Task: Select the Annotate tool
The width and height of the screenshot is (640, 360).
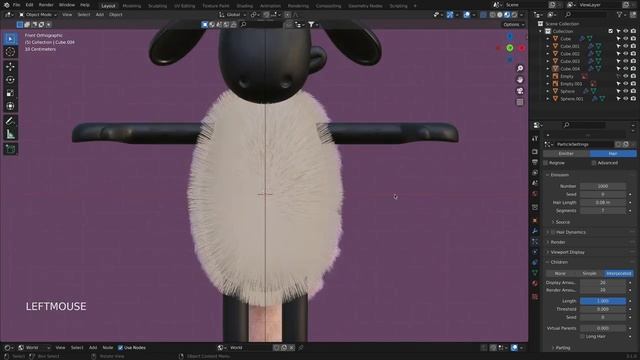Action: click(x=10, y=121)
